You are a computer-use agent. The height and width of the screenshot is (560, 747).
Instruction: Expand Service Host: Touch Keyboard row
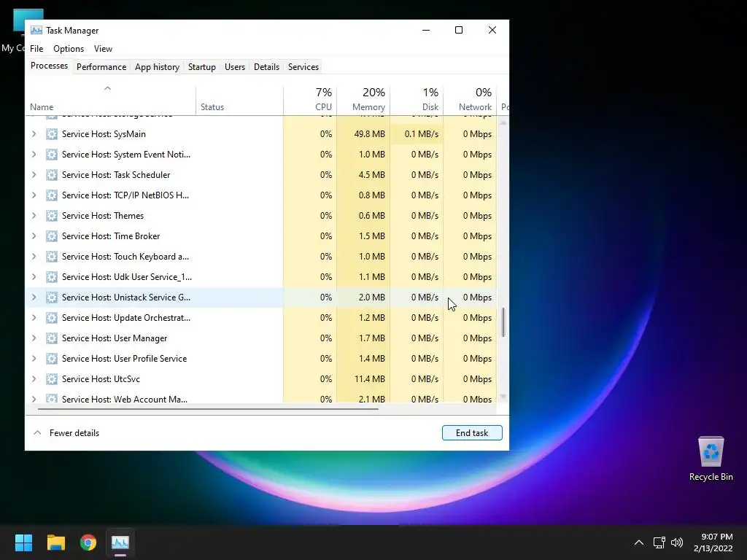[34, 257]
